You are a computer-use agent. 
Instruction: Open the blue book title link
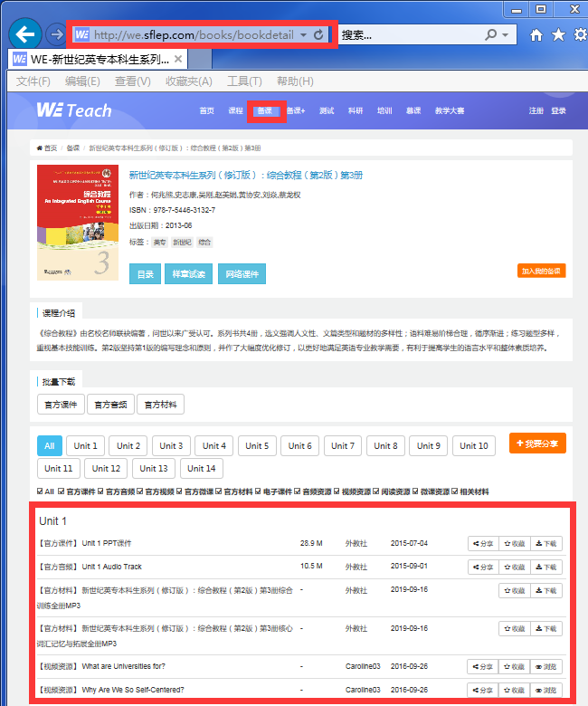click(246, 175)
